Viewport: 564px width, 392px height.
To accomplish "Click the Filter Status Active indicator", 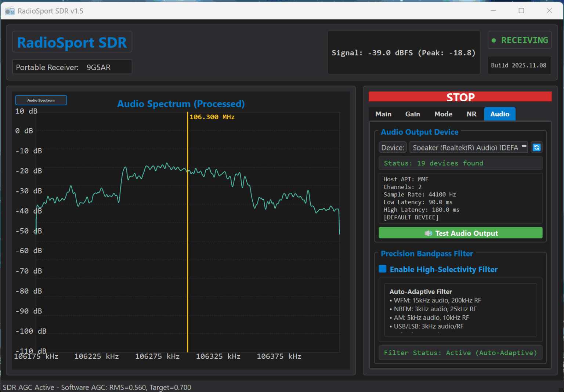I will (460, 353).
